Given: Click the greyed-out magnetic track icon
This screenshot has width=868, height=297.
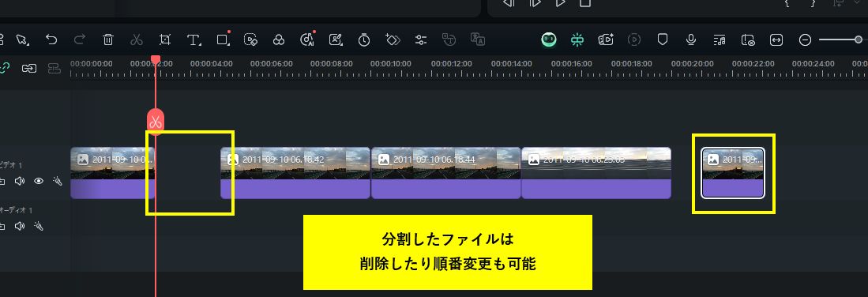Looking at the screenshot, I should pyautogui.click(x=54, y=68).
